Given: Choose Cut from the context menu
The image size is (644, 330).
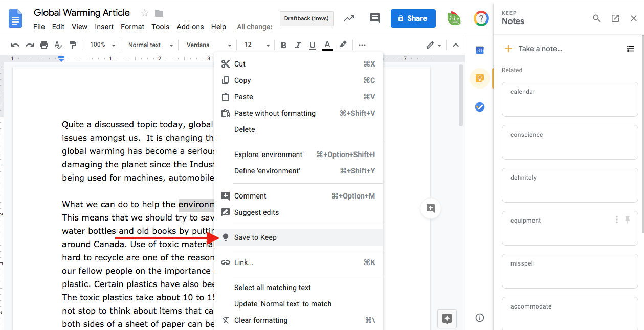Looking at the screenshot, I should (x=299, y=64).
